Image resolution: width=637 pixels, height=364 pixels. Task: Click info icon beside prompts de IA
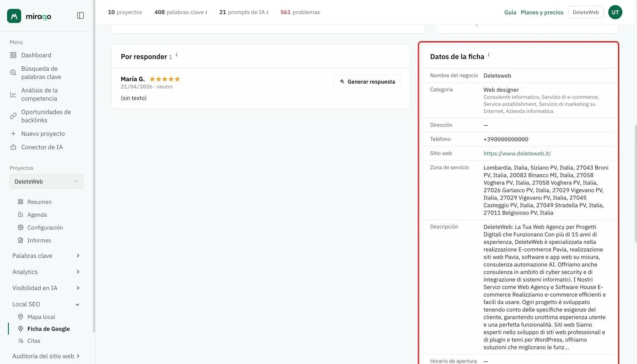coord(267,12)
